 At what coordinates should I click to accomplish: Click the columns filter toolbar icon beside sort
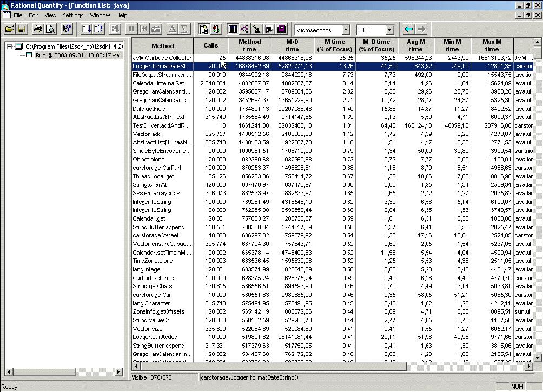(98, 29)
